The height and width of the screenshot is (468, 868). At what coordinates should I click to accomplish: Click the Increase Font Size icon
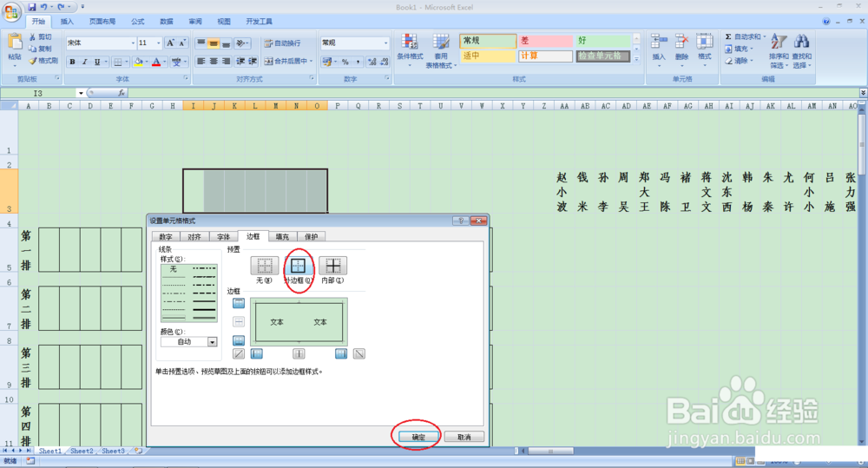[x=170, y=43]
